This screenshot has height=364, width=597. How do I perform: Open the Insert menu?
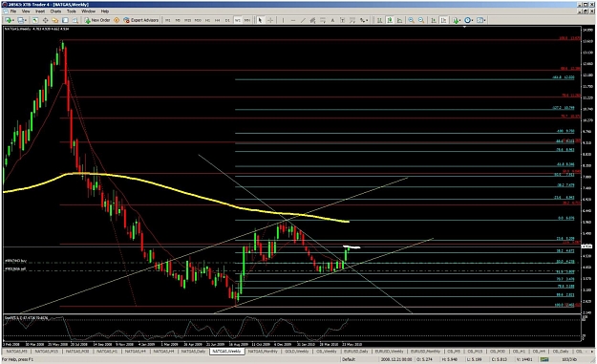tap(40, 11)
